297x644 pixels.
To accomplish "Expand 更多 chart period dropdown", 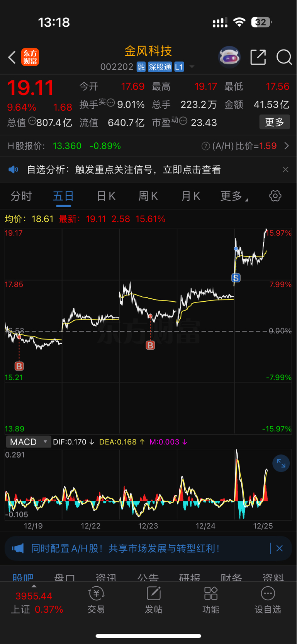I will pos(234,196).
